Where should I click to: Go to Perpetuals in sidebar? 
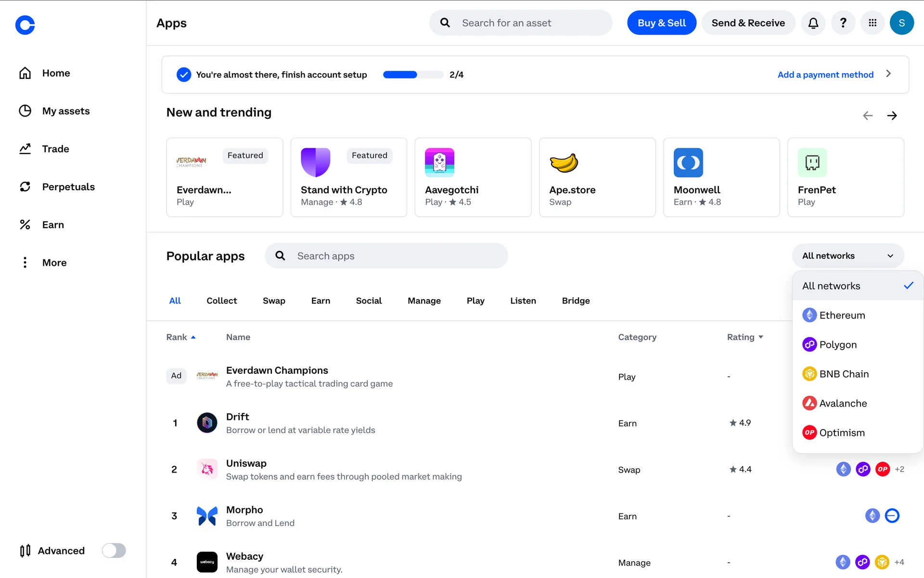coord(68,187)
